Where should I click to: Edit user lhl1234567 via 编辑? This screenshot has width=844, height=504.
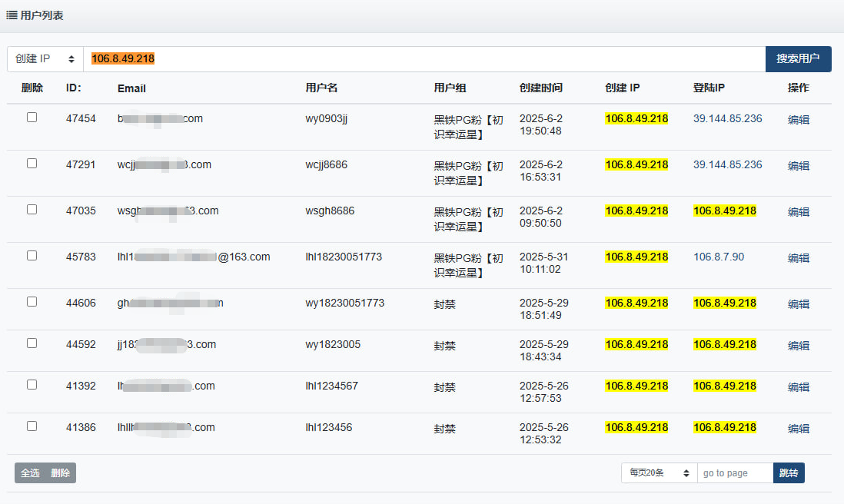point(798,386)
